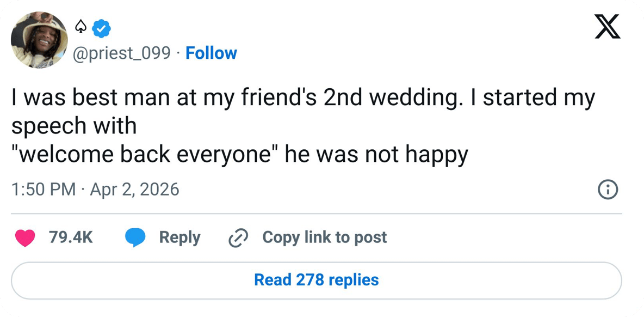
Task: Open Read 278 replies
Action: pyautogui.click(x=316, y=280)
